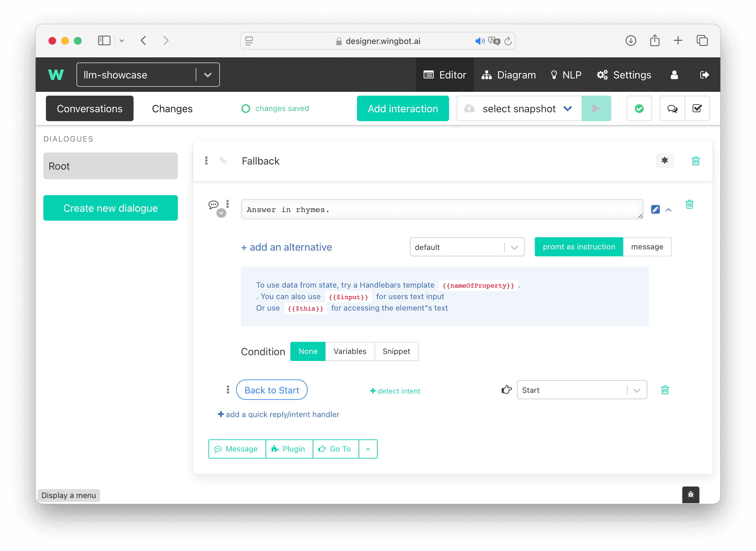Viewport: 756px width, 551px height.
Task: Click the logout icon in header
Action: (704, 75)
